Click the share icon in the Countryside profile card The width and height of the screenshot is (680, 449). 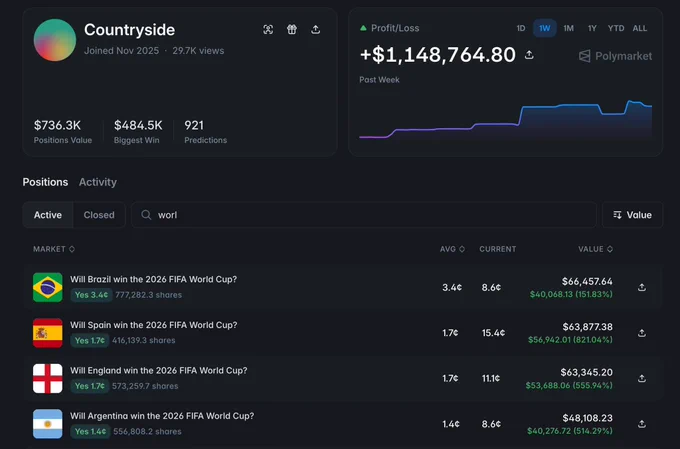316,29
